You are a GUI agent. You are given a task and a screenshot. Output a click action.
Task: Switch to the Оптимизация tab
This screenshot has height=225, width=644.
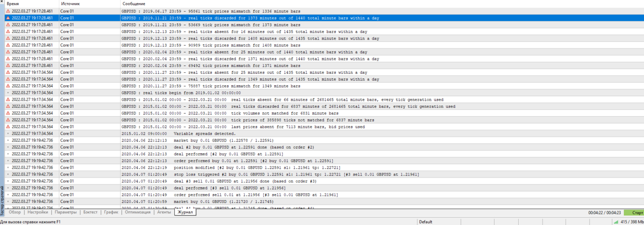coord(138,212)
